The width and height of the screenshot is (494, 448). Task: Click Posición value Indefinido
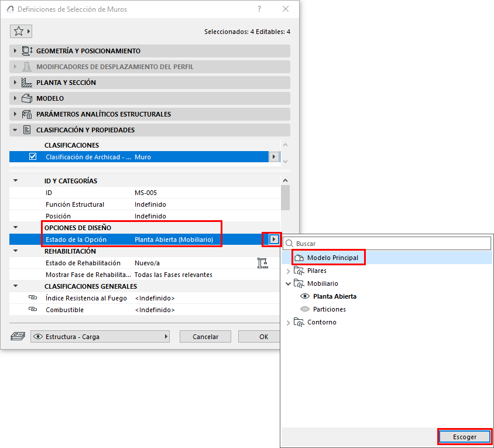[x=150, y=216]
